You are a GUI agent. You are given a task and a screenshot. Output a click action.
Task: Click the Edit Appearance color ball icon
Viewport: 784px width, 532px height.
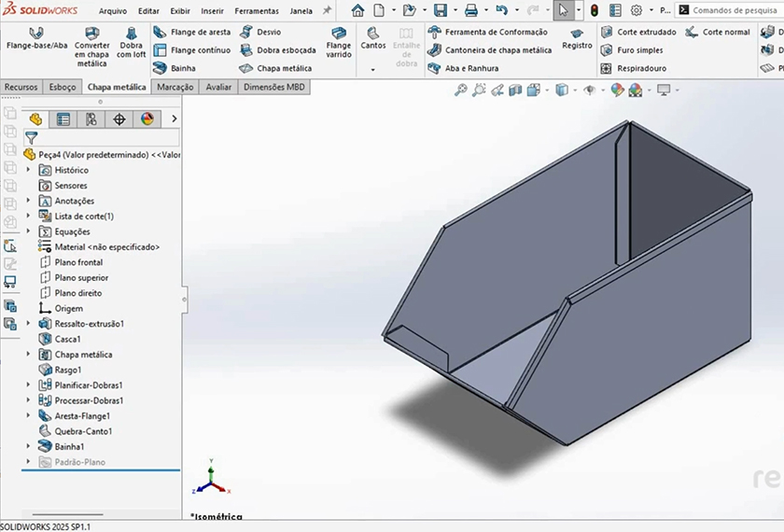(616, 91)
